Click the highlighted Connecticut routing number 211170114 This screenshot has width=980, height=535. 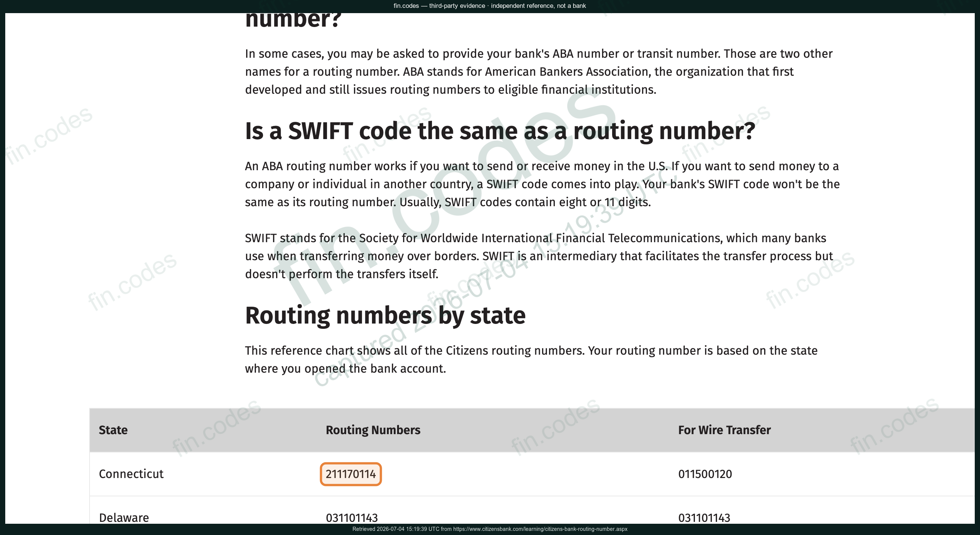point(350,474)
